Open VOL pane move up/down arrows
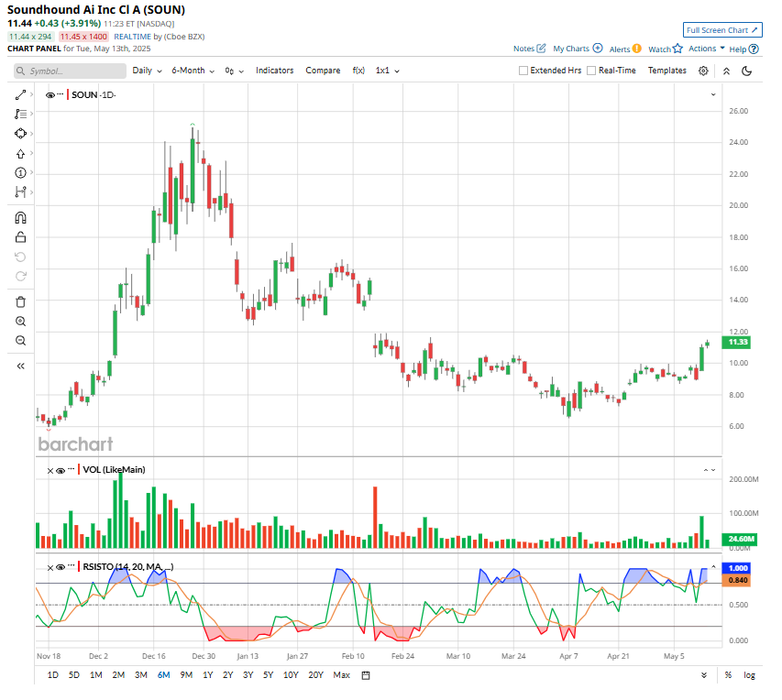 click(x=710, y=470)
